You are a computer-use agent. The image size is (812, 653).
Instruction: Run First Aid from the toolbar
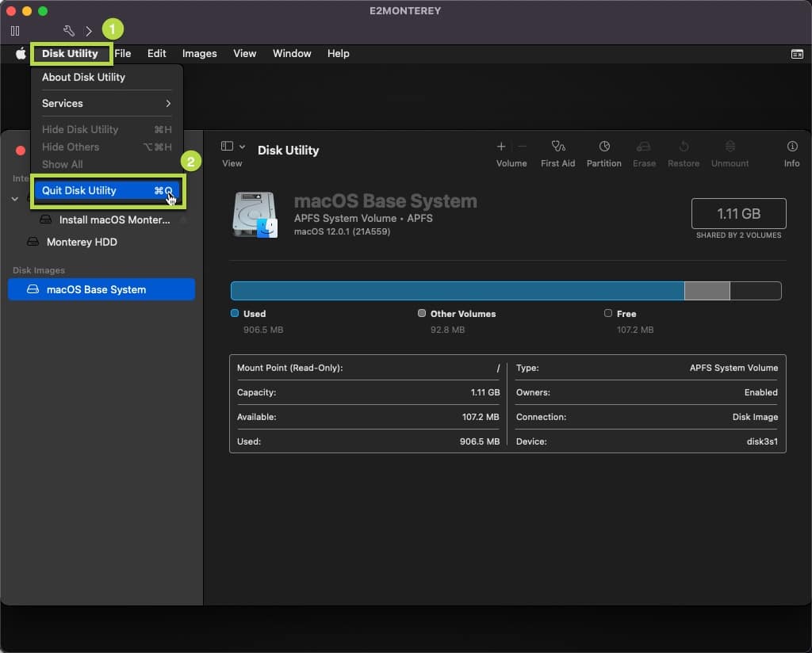pos(557,154)
